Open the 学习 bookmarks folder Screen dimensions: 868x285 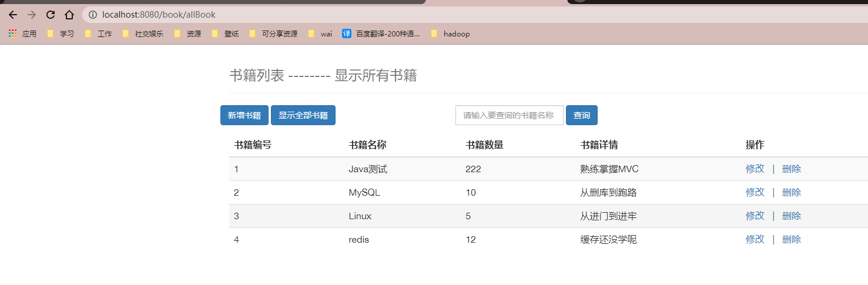(61, 34)
